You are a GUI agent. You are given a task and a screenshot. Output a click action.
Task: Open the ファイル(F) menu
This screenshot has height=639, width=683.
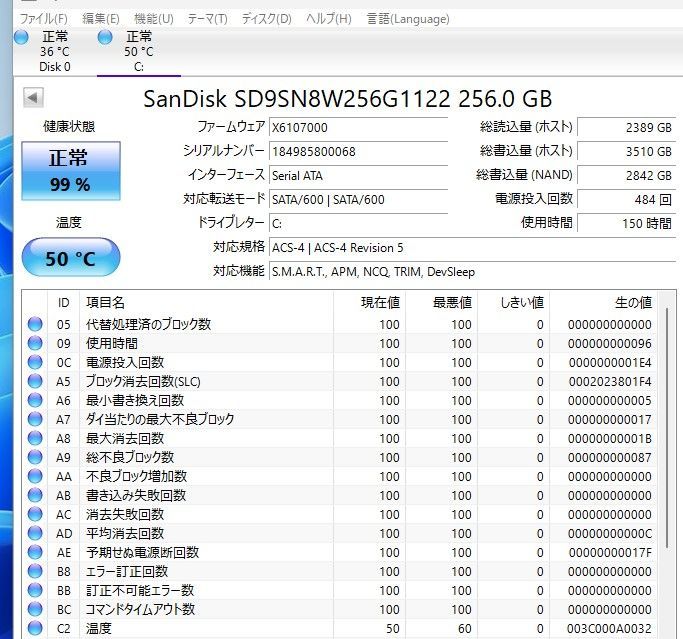(x=44, y=19)
